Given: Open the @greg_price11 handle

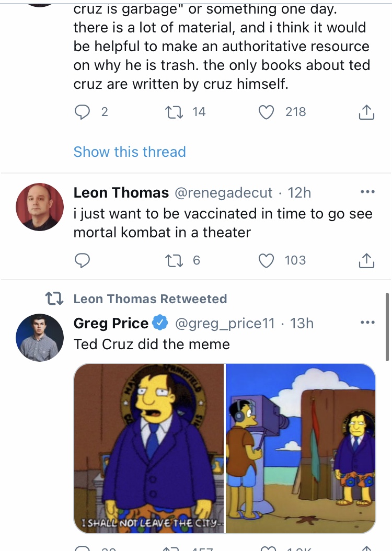Looking at the screenshot, I should click(x=225, y=323).
